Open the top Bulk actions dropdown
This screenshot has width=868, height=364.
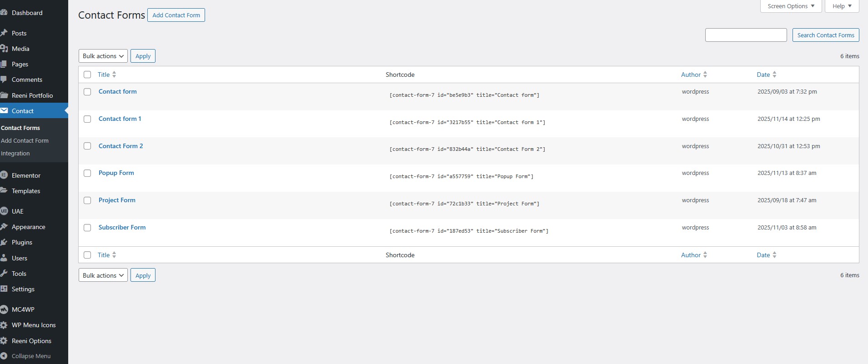[x=103, y=56]
